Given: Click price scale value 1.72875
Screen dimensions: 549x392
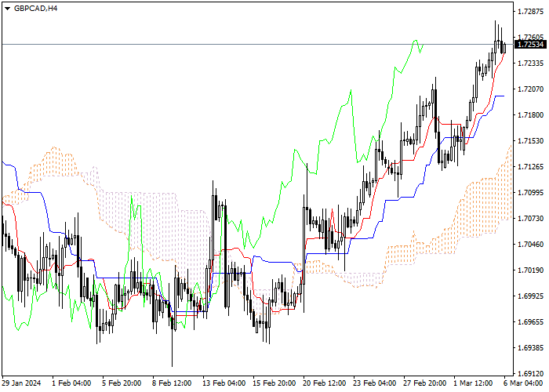Looking at the screenshot, I should (x=530, y=12).
